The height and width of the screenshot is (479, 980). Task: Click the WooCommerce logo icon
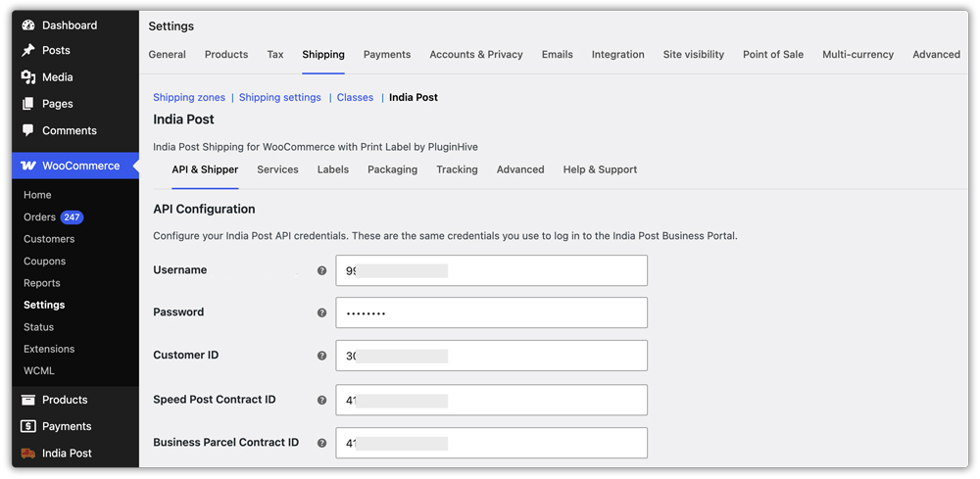[x=28, y=167]
